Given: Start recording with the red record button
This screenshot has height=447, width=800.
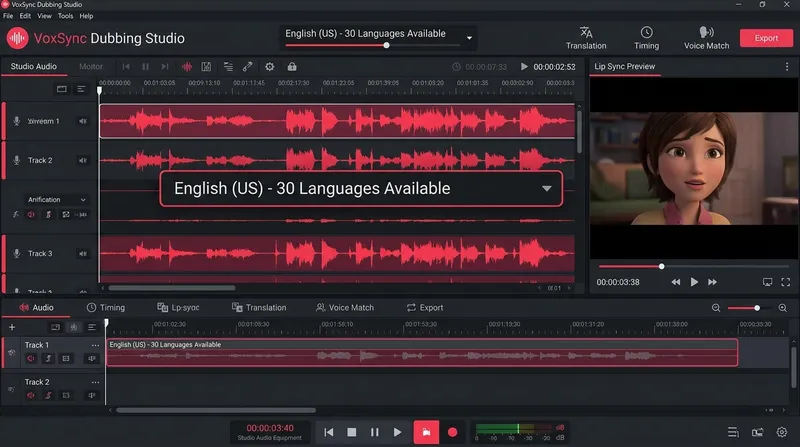Looking at the screenshot, I should pos(452,432).
